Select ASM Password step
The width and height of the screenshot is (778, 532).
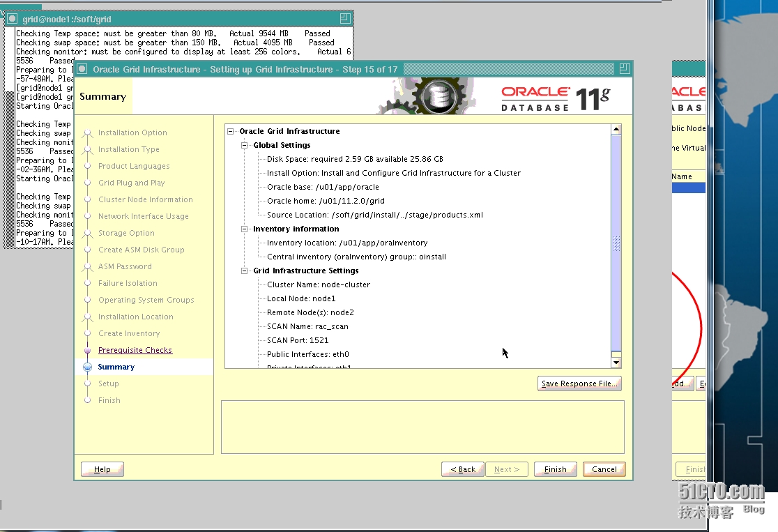125,266
